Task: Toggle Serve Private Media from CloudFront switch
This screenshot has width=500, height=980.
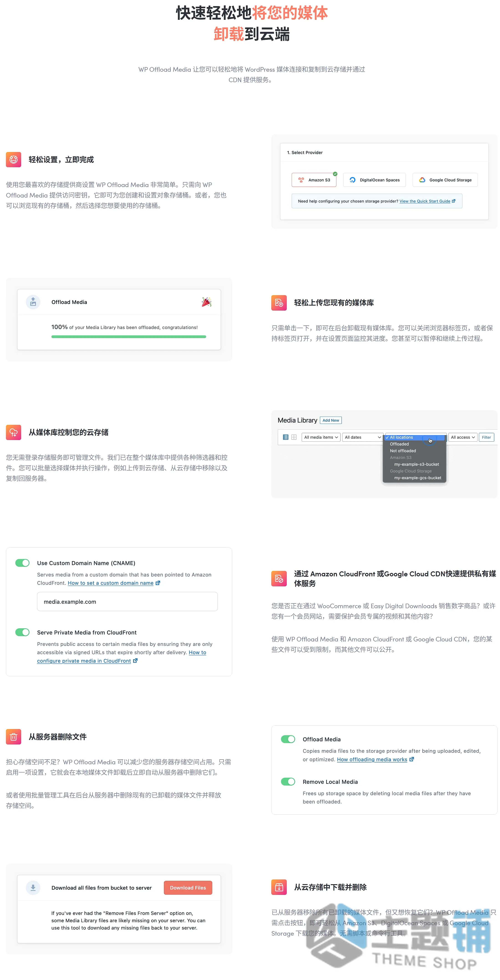Action: pos(23,632)
